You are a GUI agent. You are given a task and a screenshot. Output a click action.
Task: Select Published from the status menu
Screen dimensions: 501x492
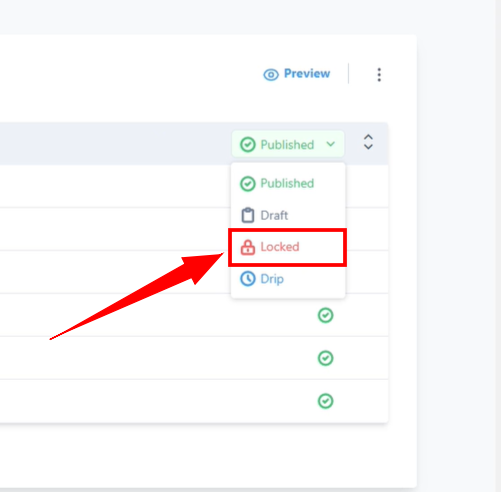pyautogui.click(x=288, y=183)
